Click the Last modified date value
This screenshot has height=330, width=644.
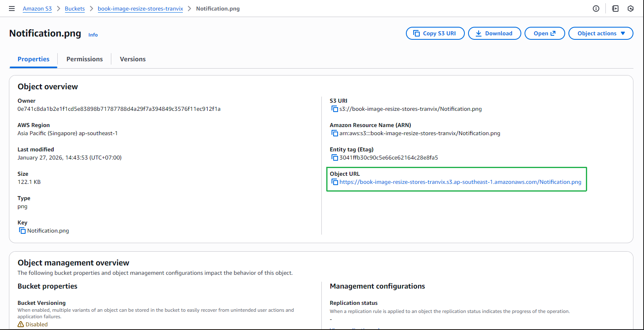pos(69,157)
